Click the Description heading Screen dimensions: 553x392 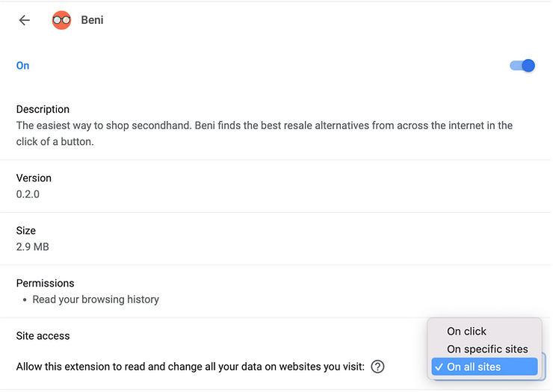[x=43, y=109]
